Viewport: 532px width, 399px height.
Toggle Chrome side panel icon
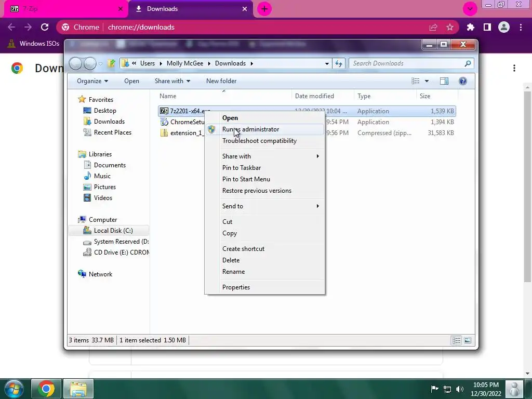coord(487,27)
